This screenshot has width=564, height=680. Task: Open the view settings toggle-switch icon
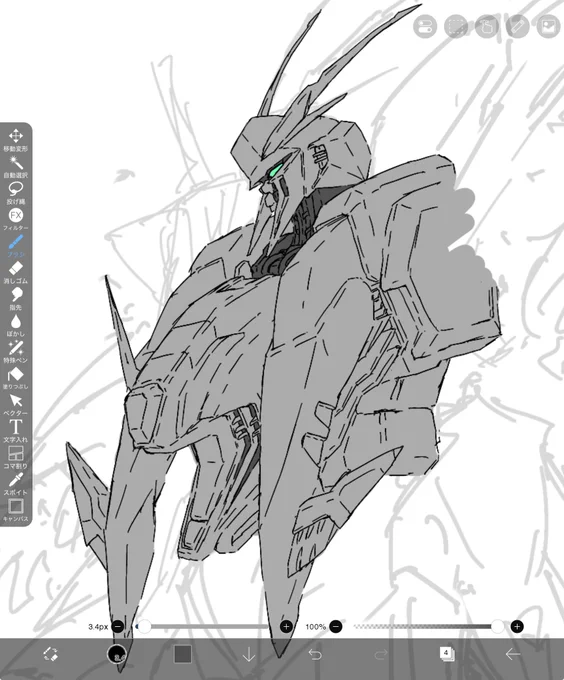click(425, 26)
